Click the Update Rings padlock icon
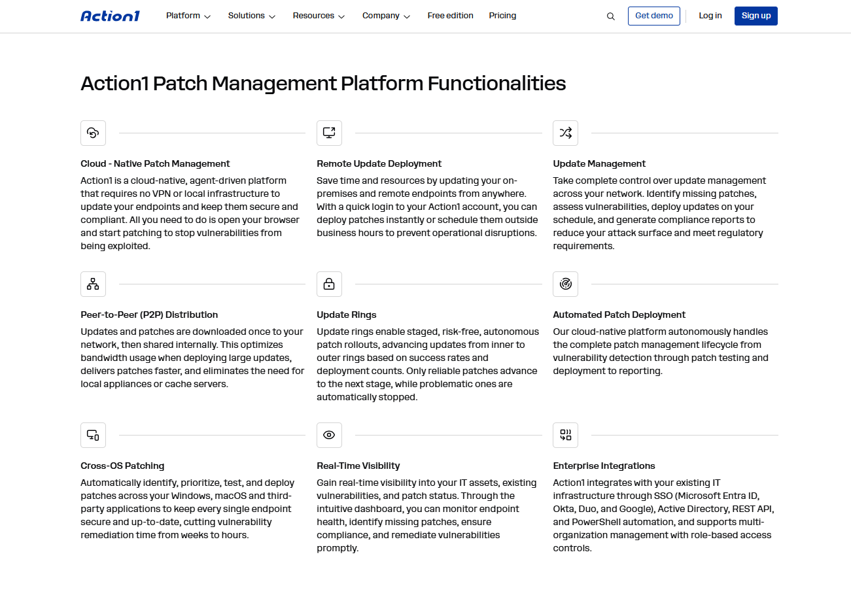 (329, 284)
